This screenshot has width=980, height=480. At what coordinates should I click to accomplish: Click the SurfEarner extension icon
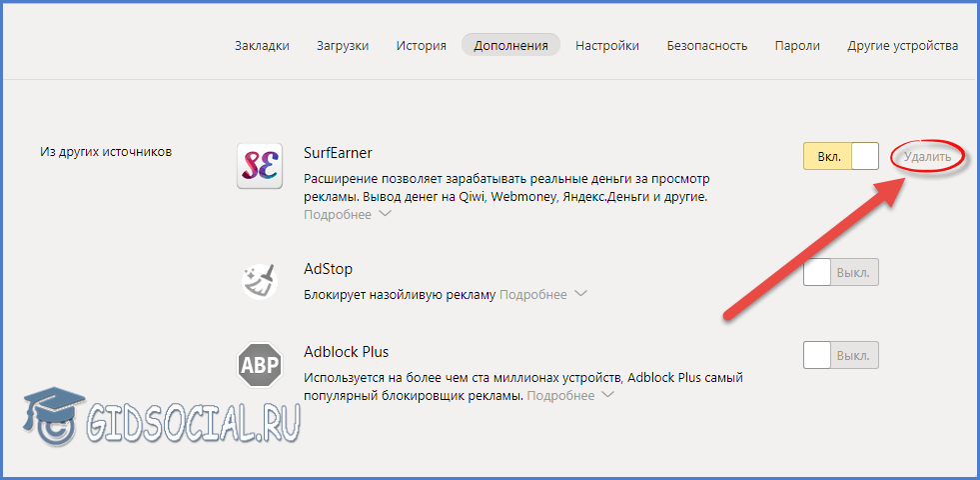(x=260, y=166)
